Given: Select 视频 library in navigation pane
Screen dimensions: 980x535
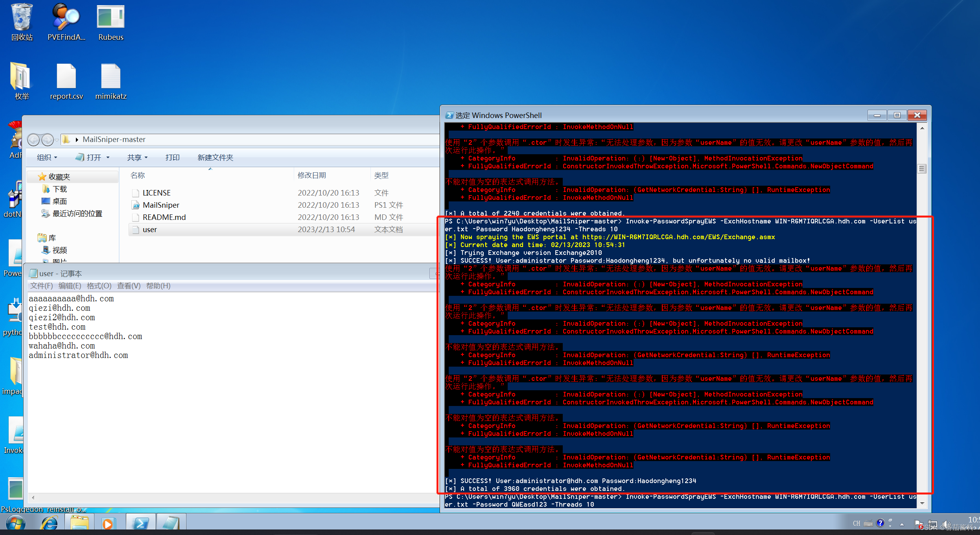Looking at the screenshot, I should 60,250.
